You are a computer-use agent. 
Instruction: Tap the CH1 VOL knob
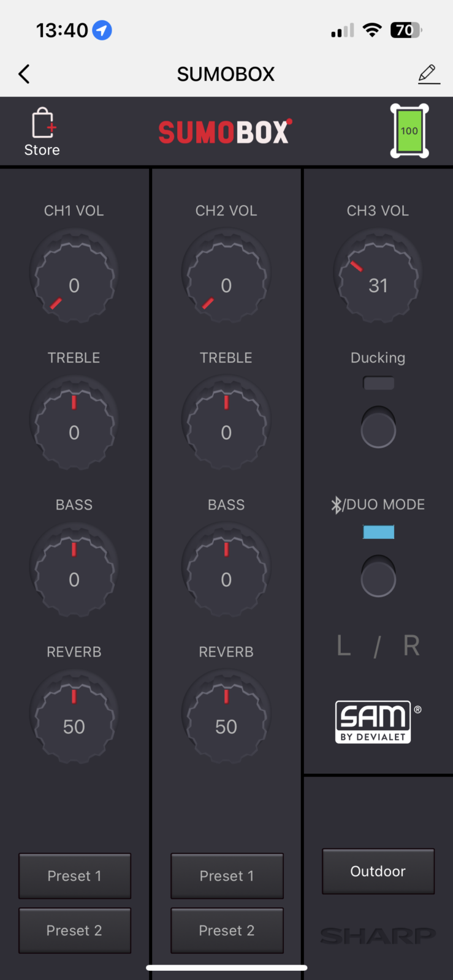point(74,276)
